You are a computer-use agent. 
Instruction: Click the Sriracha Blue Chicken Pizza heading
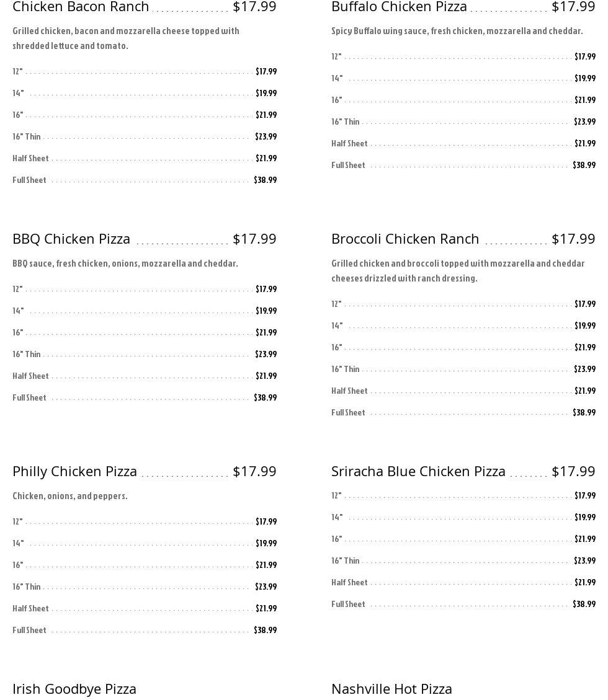coord(418,471)
